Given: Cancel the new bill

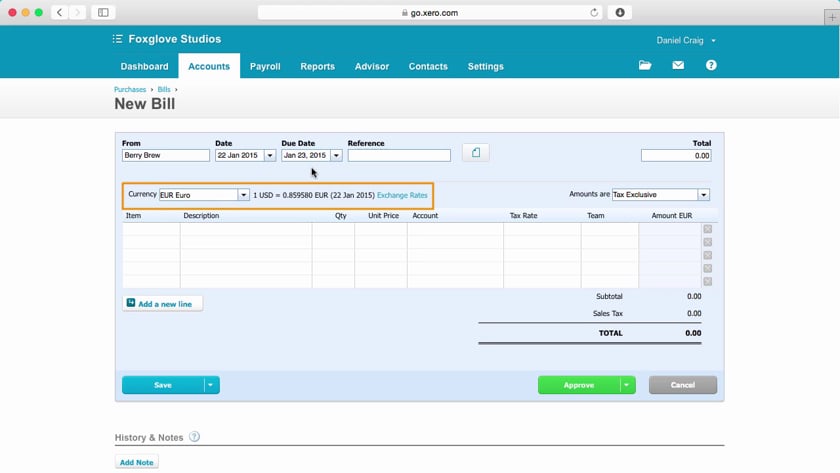Looking at the screenshot, I should pyautogui.click(x=682, y=385).
